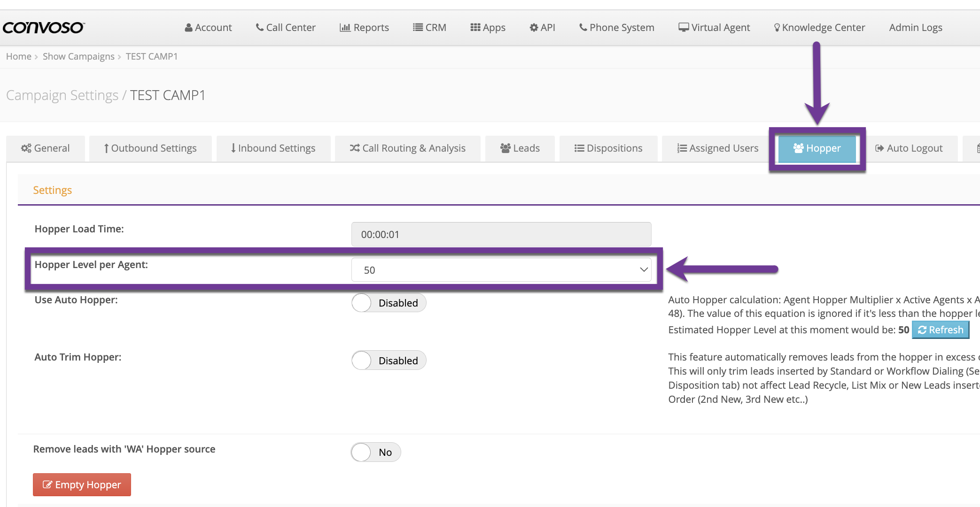Open Call Center phone icon menu
Viewport: 980px width, 507px height.
(286, 28)
